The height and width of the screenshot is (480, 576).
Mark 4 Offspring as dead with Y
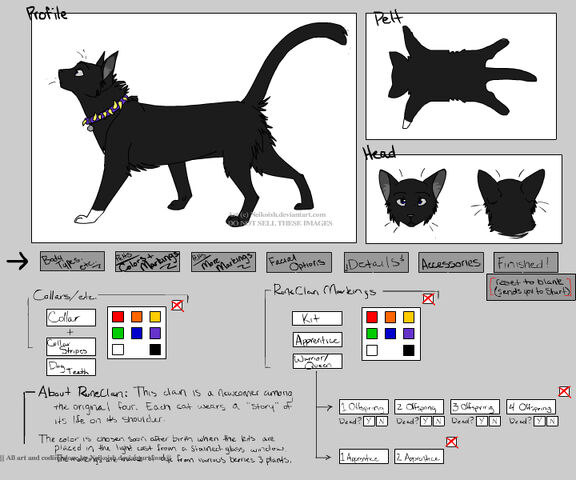[x=539, y=421]
